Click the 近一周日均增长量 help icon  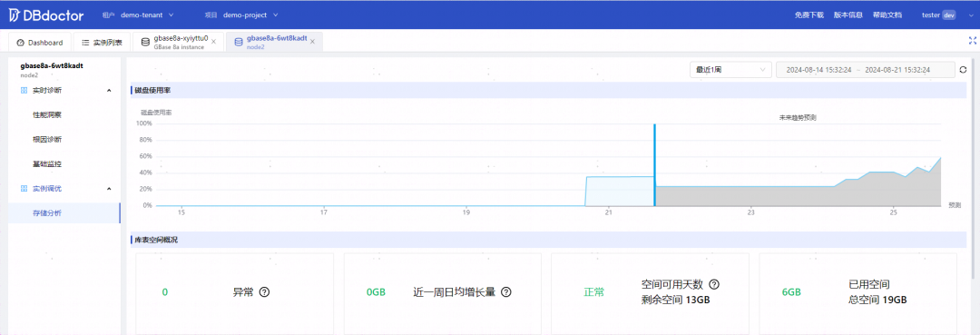click(506, 291)
